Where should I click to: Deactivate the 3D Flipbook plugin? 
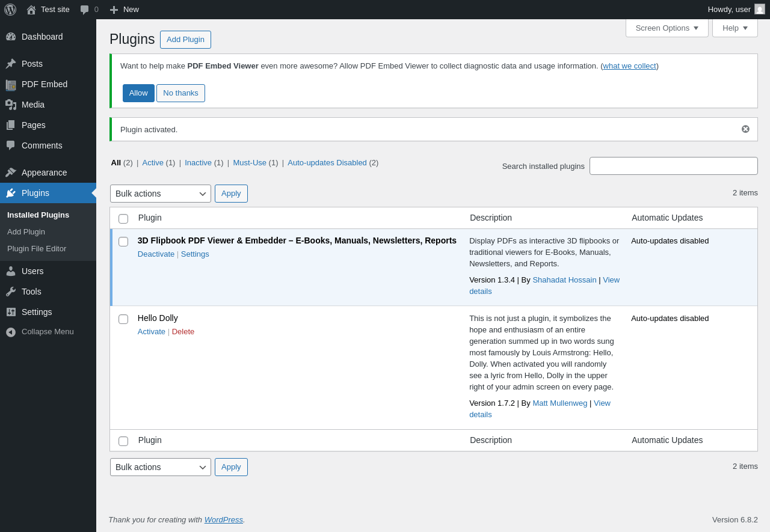pyautogui.click(x=156, y=254)
